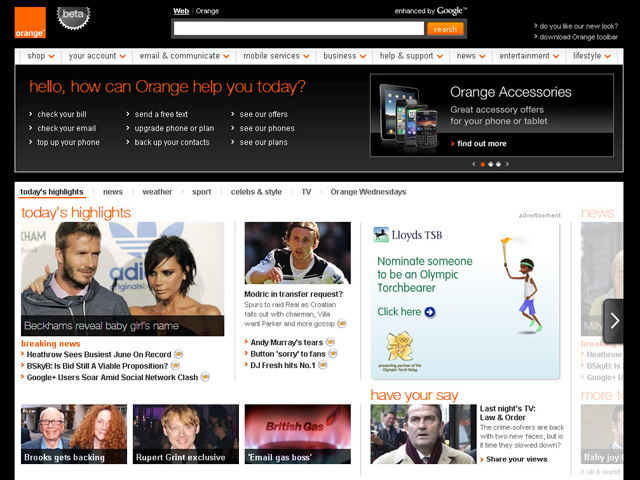The width and height of the screenshot is (640, 480).
Task: Switch to the Orange Wednesdays tab
Action: (x=368, y=192)
